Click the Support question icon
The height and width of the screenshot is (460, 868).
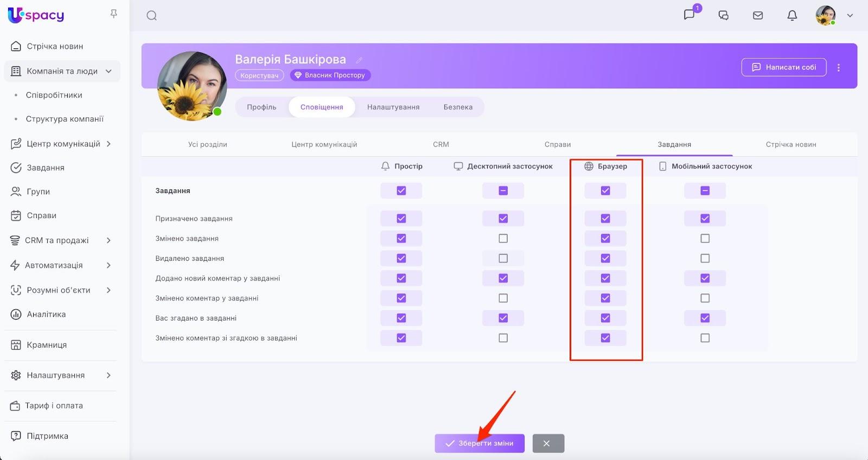coord(16,436)
